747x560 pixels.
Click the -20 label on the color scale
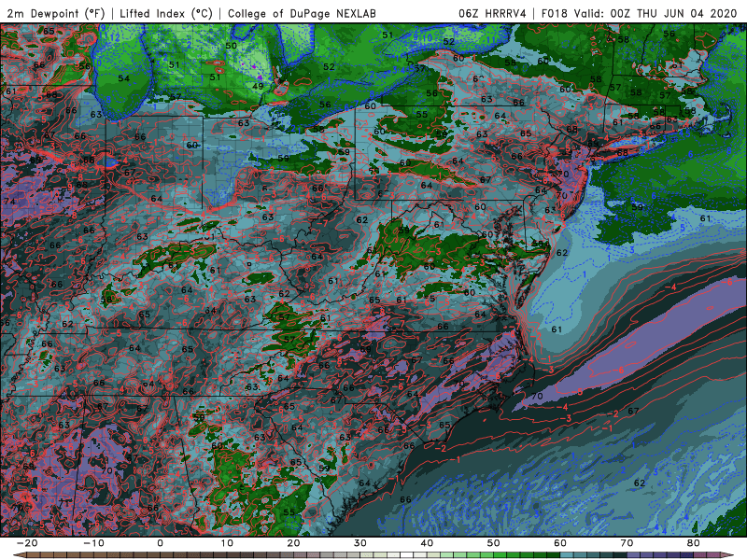pyautogui.click(x=27, y=543)
